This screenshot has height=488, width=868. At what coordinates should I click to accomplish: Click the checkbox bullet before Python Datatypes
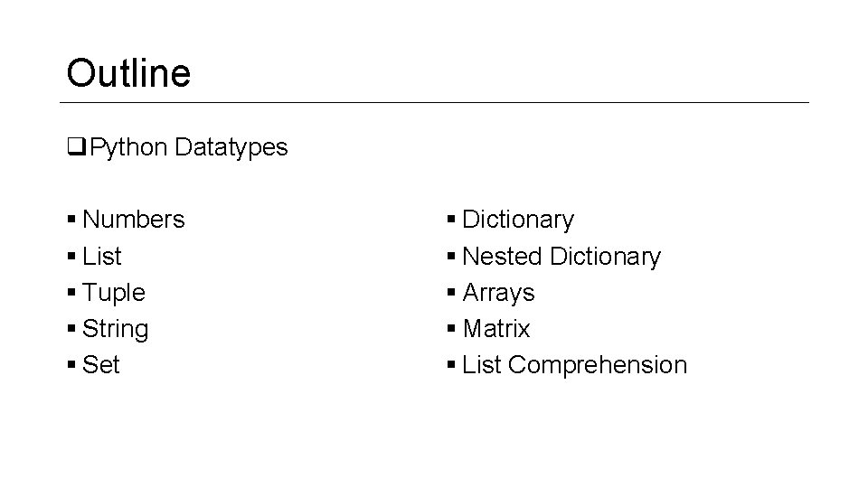coord(76,146)
